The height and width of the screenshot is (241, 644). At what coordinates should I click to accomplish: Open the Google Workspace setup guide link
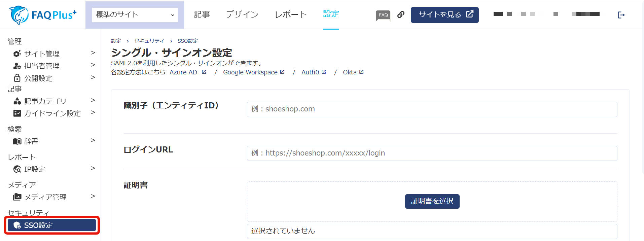point(250,72)
